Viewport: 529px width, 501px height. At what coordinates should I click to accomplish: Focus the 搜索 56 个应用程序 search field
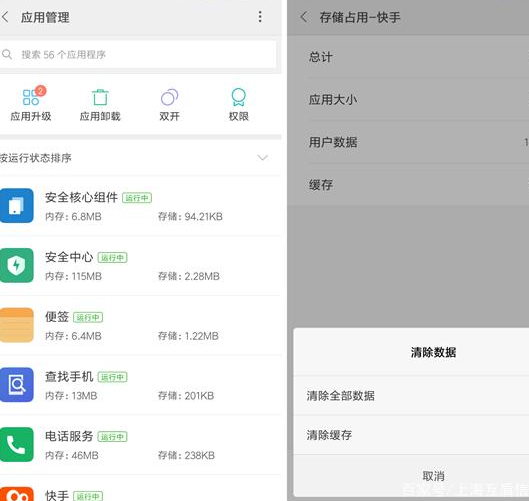point(138,54)
